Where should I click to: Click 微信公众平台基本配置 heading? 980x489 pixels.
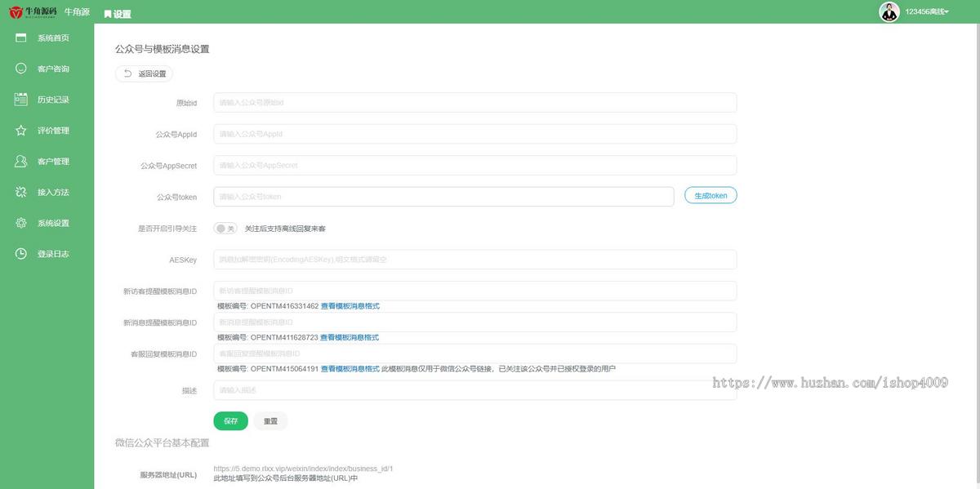[163, 443]
